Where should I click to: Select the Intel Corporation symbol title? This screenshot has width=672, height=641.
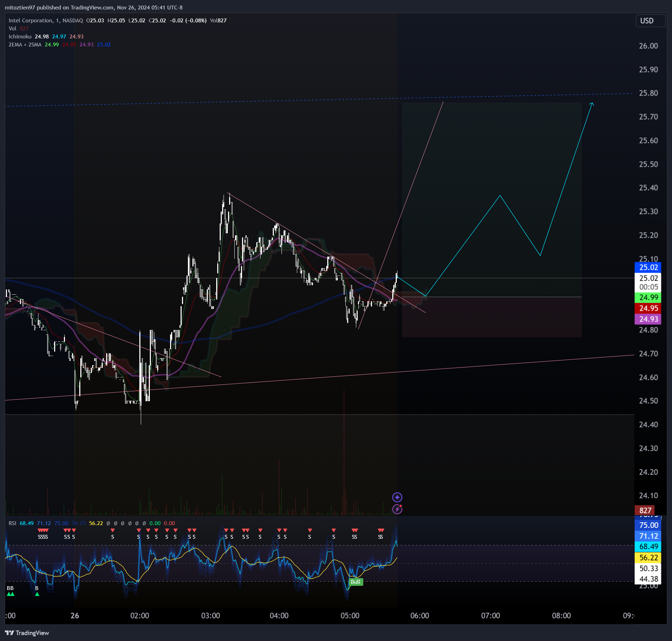click(x=31, y=21)
